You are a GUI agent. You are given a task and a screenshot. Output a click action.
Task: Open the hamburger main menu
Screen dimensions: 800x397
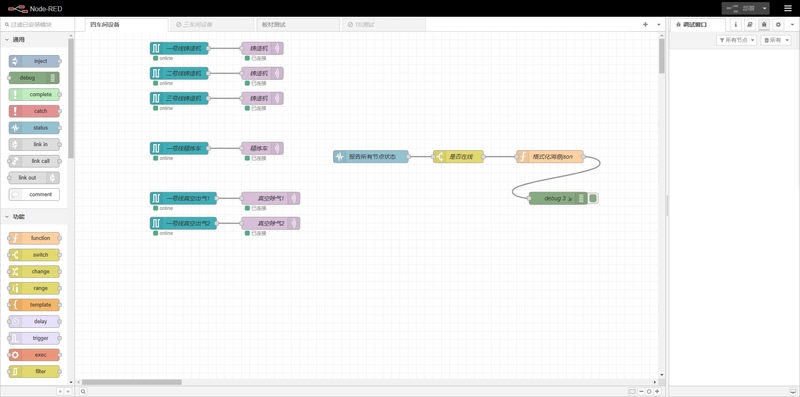788,8
